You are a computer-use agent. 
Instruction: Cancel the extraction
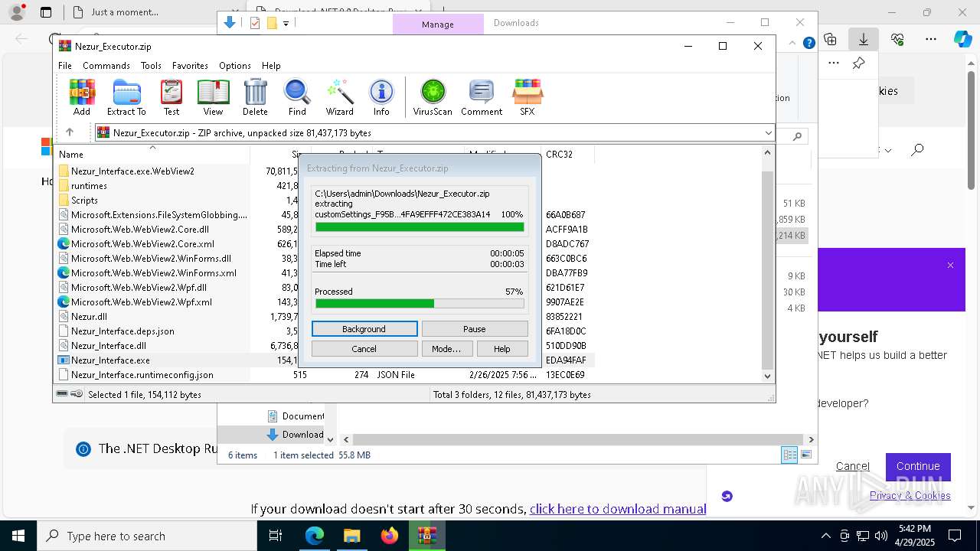click(x=364, y=349)
